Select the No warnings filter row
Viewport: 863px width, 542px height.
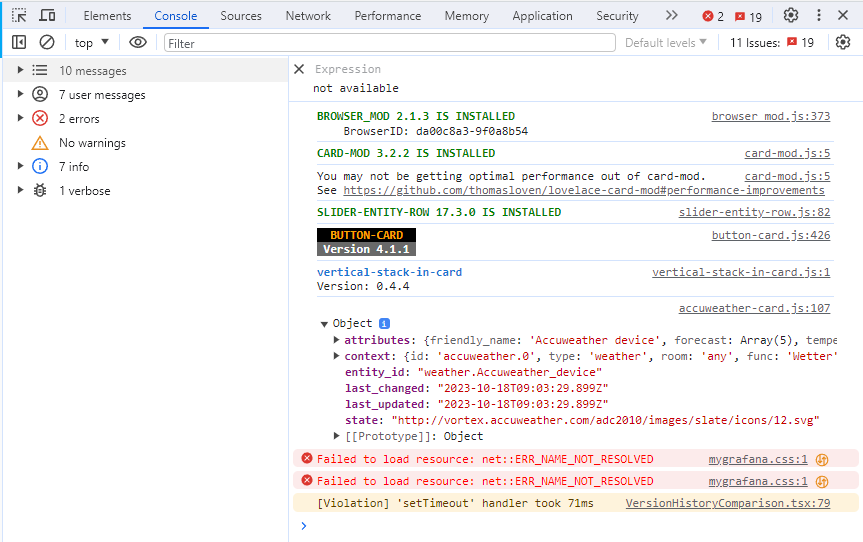point(145,143)
